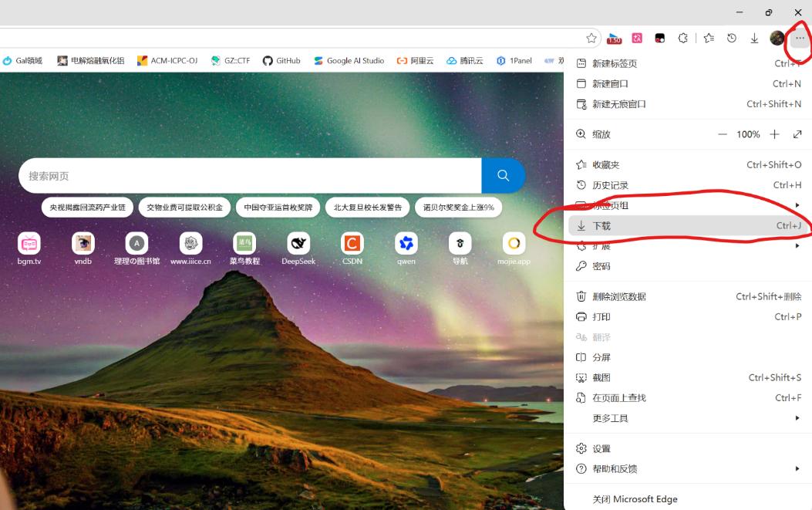Click the three-dot Settings and more button
Image resolution: width=812 pixels, height=510 pixels.
(800, 38)
